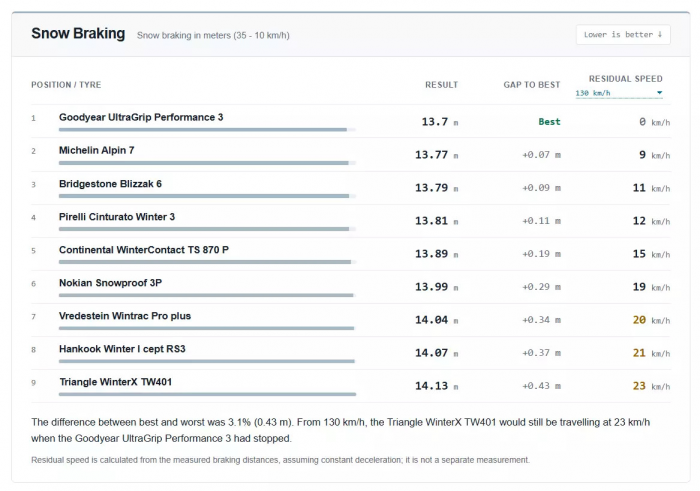The height and width of the screenshot is (491, 700).
Task: Click the 15 km/h residual speed
Action: [x=651, y=254]
